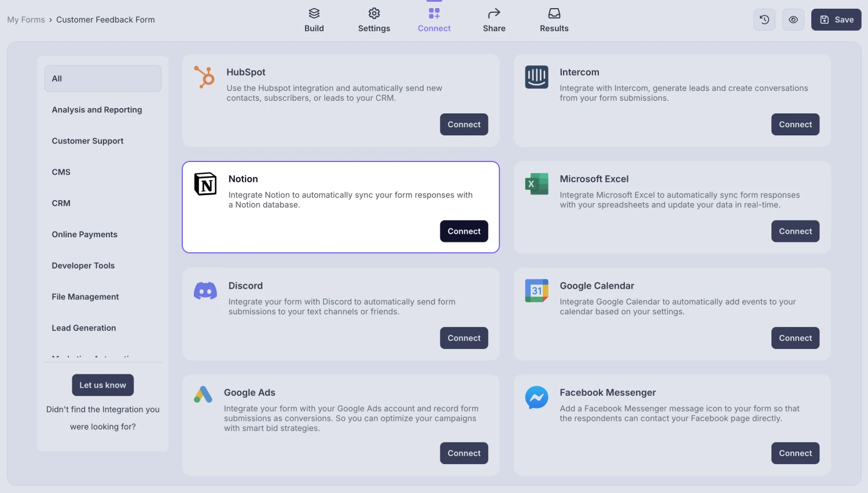Connect the Notion integration

464,231
